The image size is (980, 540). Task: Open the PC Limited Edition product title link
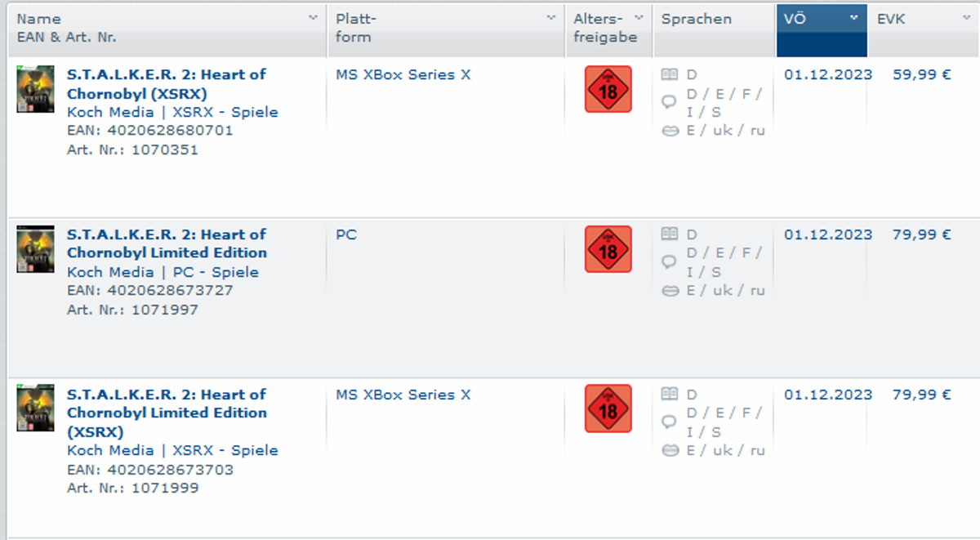167,243
